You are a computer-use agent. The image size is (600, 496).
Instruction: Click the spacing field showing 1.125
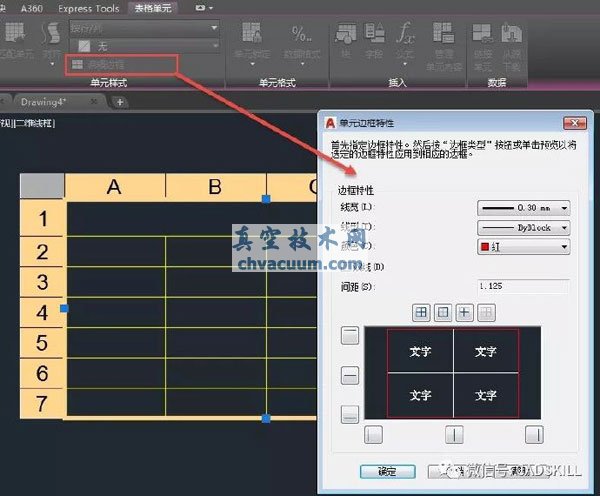[x=523, y=286]
